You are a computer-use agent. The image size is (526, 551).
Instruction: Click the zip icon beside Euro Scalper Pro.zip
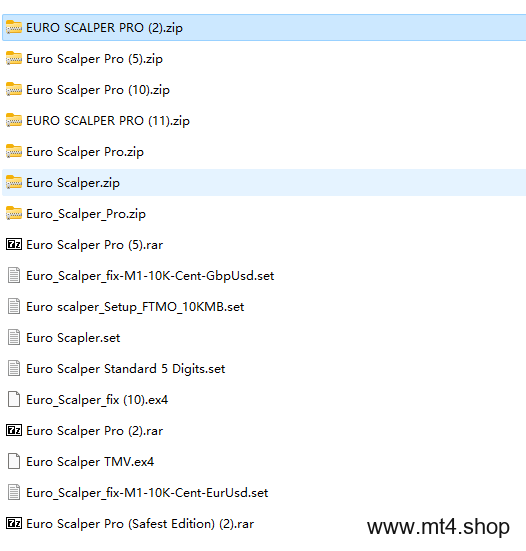point(14,151)
